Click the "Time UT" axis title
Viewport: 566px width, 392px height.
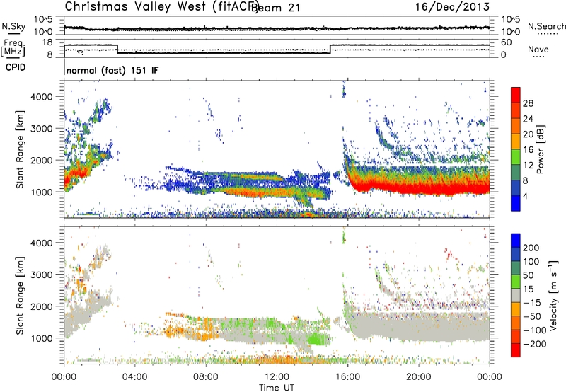click(x=277, y=387)
